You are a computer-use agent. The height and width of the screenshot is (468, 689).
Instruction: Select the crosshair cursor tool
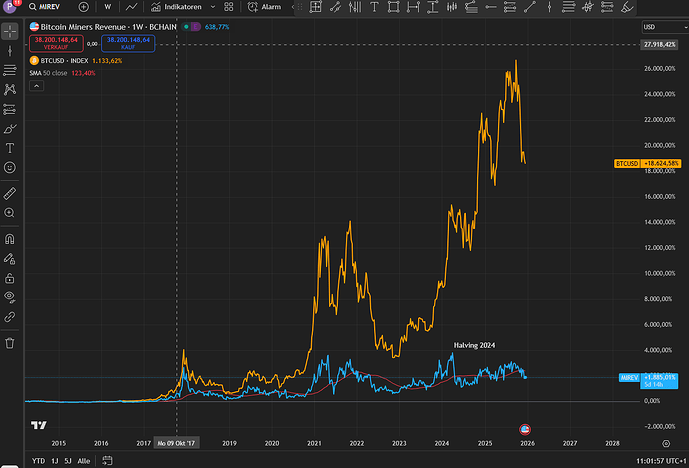coord(10,31)
